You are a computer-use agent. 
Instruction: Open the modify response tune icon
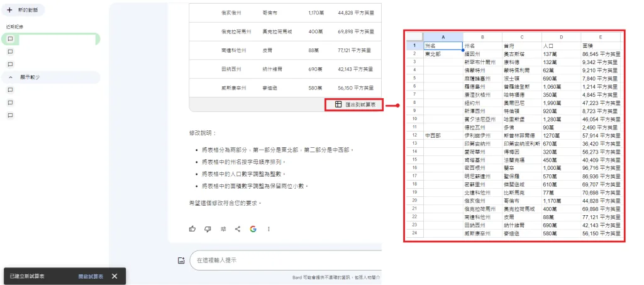pyautogui.click(x=223, y=229)
